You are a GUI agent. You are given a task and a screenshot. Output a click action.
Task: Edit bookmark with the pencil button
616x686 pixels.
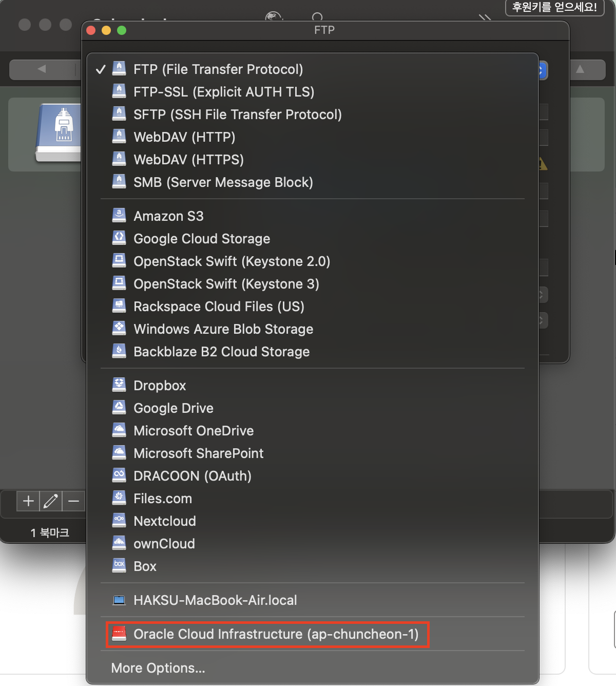pos(51,501)
